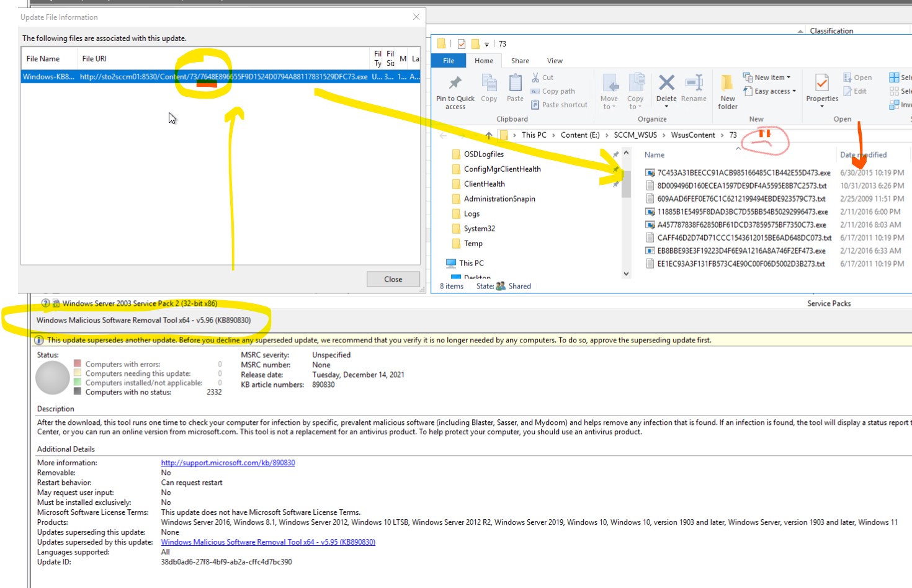Select file EE1EC93A3F131FB573C4E90C00F06D5002D3B273.txt
Viewport: 912px width, 588px height.
(741, 264)
